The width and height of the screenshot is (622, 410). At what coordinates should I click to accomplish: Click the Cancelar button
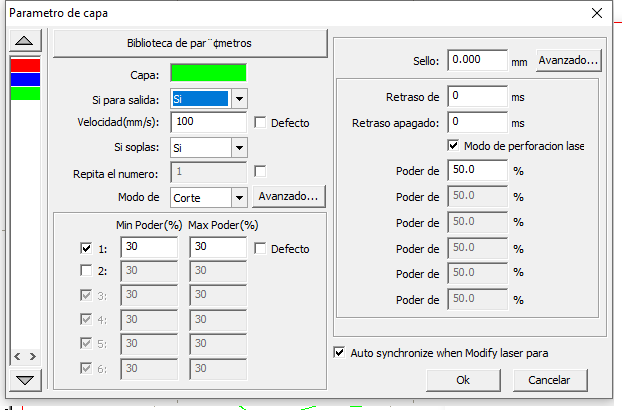pos(549,380)
